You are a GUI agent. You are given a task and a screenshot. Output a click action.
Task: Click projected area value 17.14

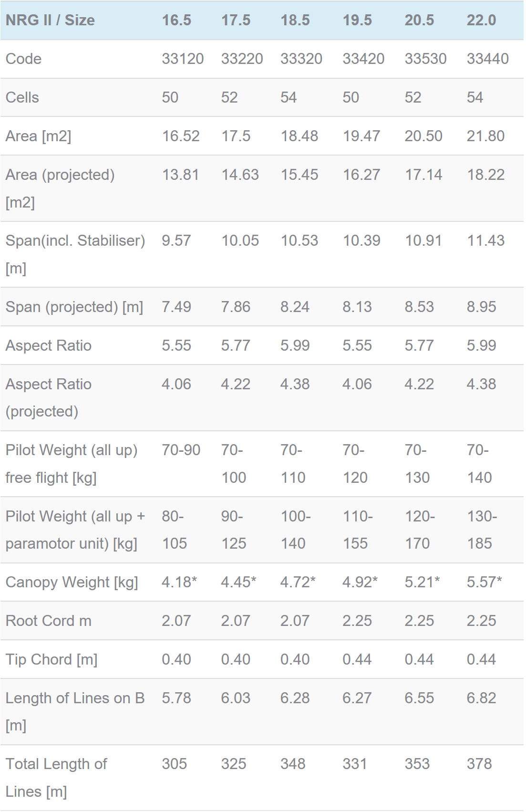(x=423, y=175)
